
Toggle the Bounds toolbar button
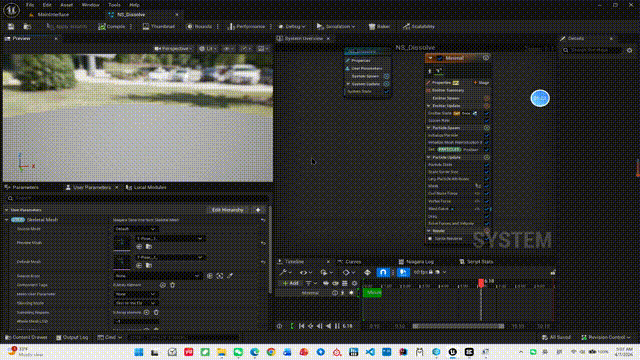click(199, 27)
